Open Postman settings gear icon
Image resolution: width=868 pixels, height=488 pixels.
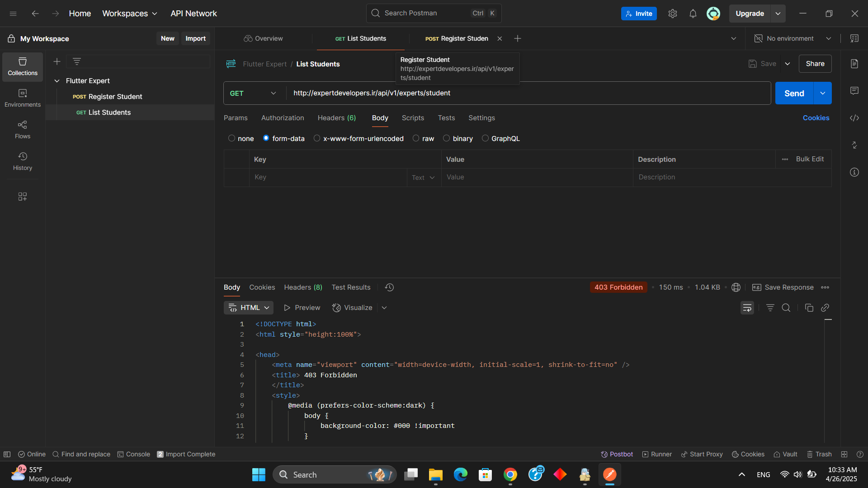coord(673,14)
